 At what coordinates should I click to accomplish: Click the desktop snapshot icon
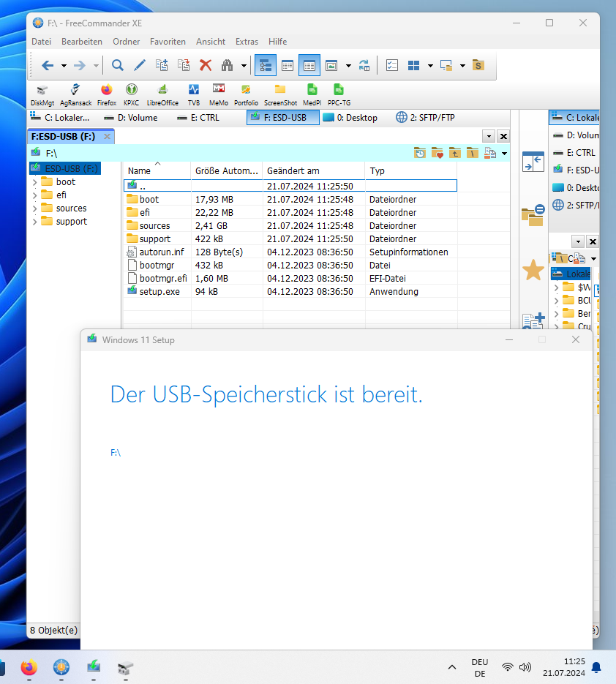click(x=446, y=65)
